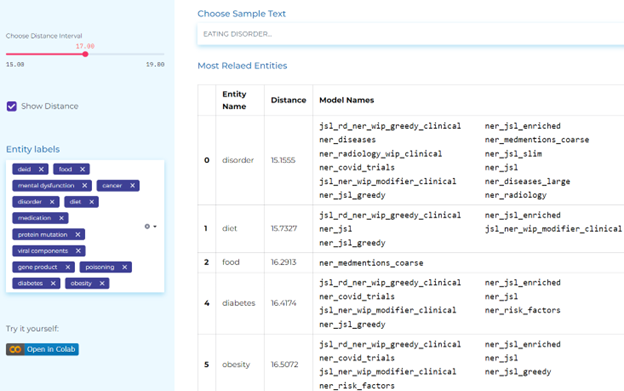
Task: Remove the 'gene product' entity tag
Action: point(68,267)
